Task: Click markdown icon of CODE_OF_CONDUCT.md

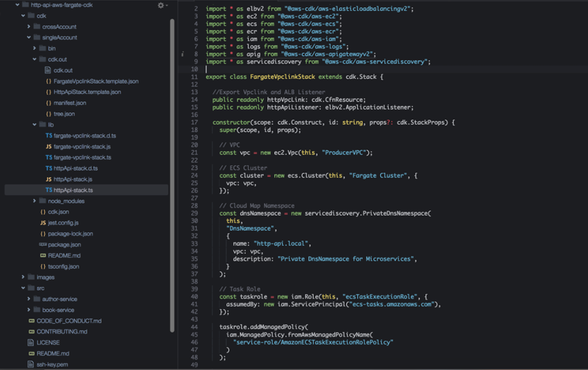Action: [x=31, y=321]
